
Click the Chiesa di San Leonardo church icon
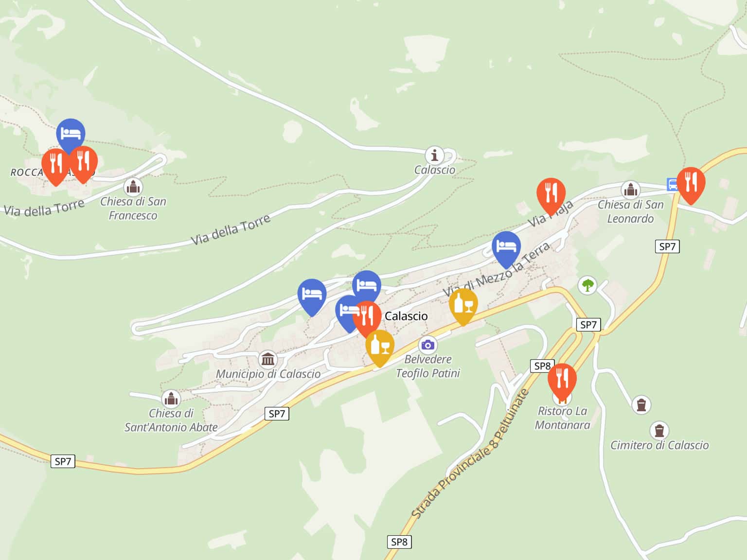coord(631,190)
